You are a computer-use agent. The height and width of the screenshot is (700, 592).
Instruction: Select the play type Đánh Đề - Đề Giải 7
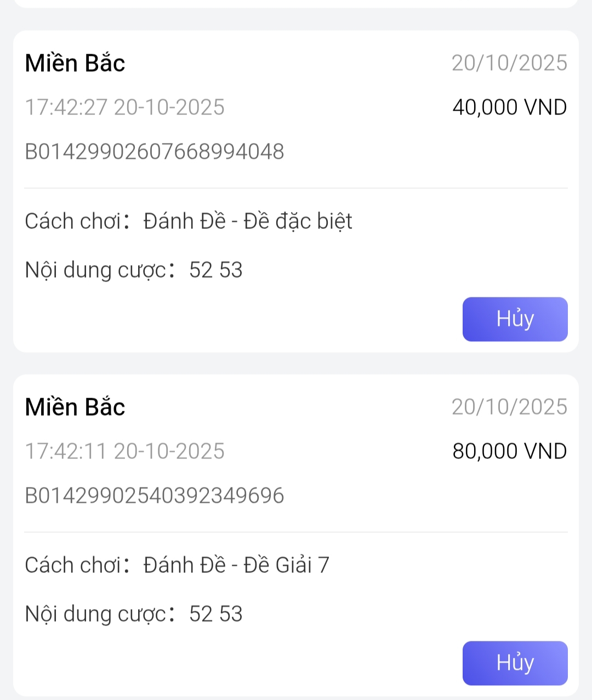[236, 565]
